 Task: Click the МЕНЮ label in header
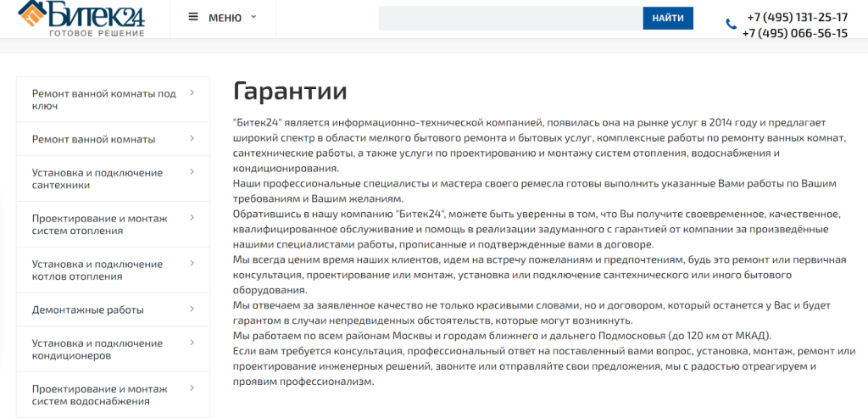tap(225, 18)
